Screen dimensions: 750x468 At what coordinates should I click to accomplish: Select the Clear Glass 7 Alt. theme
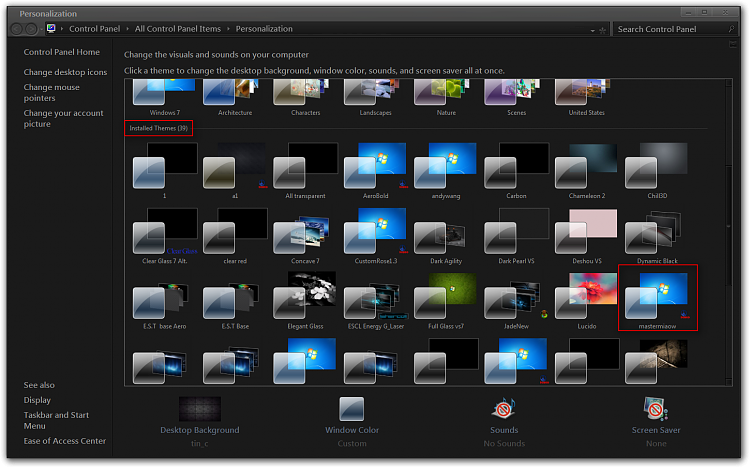pyautogui.click(x=165, y=236)
